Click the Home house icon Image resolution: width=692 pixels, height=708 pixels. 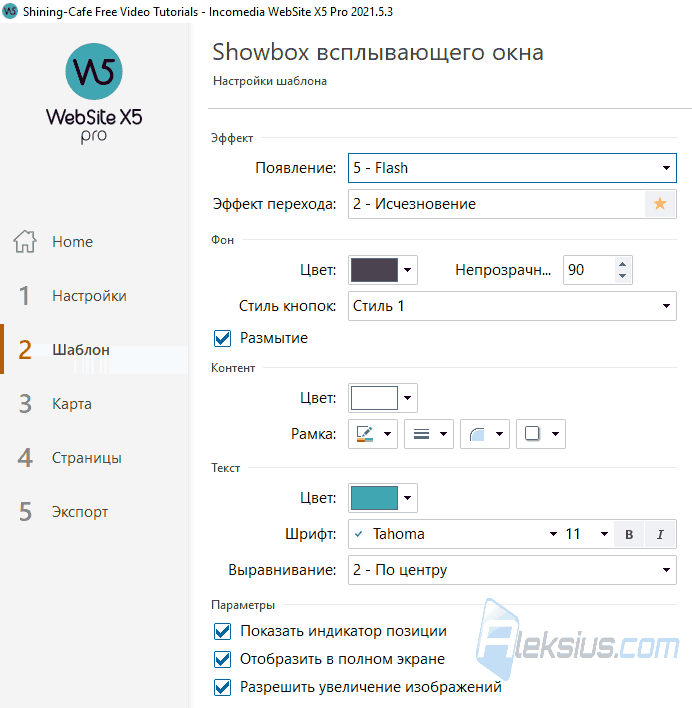[25, 241]
